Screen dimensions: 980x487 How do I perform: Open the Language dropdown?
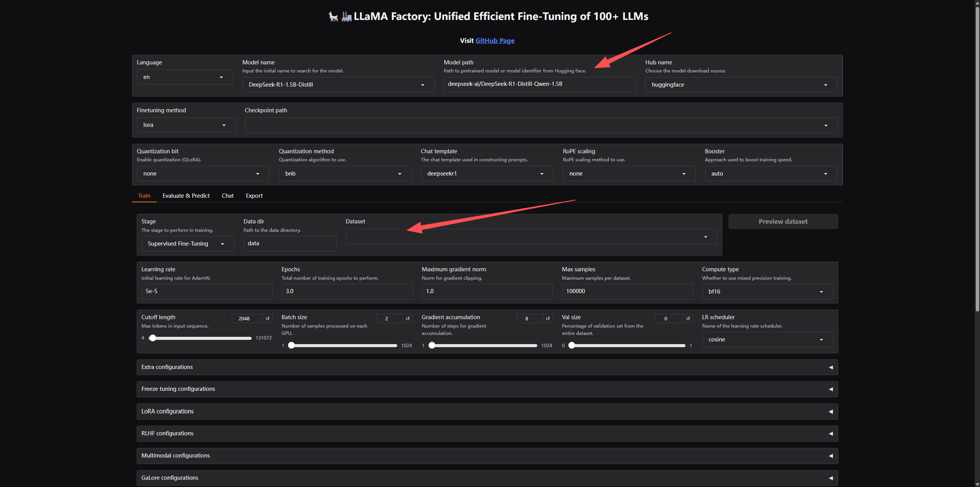click(185, 77)
